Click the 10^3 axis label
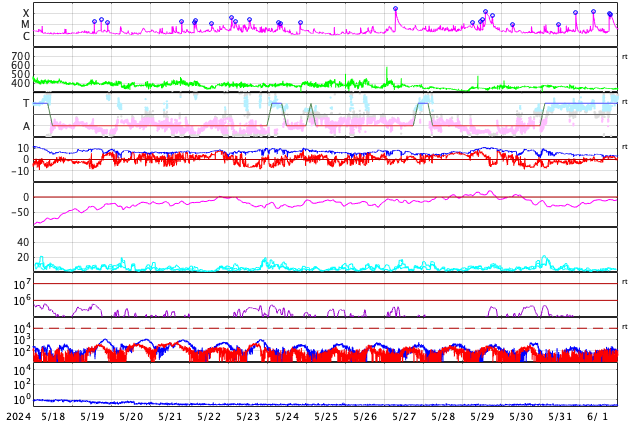This screenshot has height=424, width=634. coord(22,340)
